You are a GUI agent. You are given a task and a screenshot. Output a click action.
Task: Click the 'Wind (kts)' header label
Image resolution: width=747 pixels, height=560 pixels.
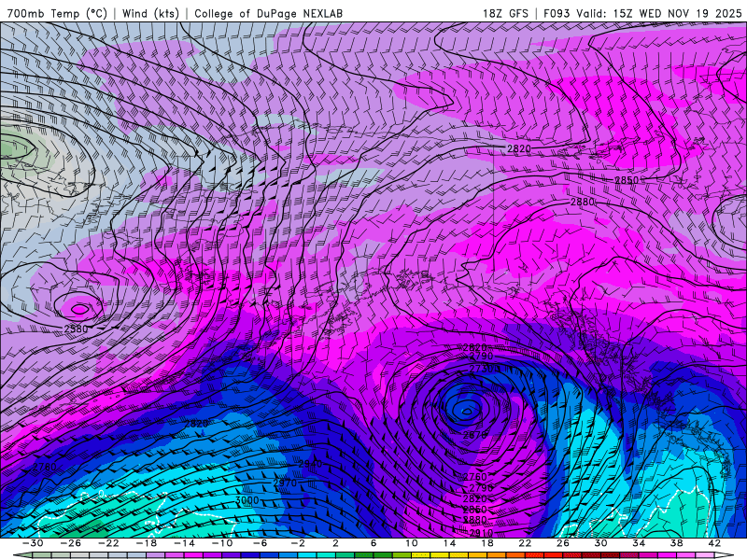[x=150, y=13]
